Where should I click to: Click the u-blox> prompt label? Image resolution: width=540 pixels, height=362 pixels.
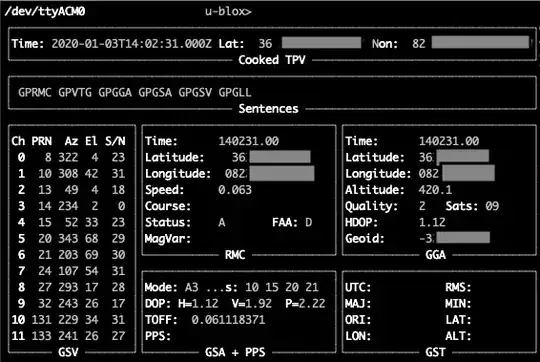[x=228, y=11]
